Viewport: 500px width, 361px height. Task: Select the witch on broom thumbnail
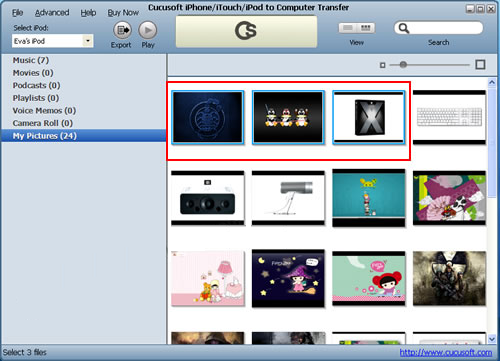coord(288,278)
